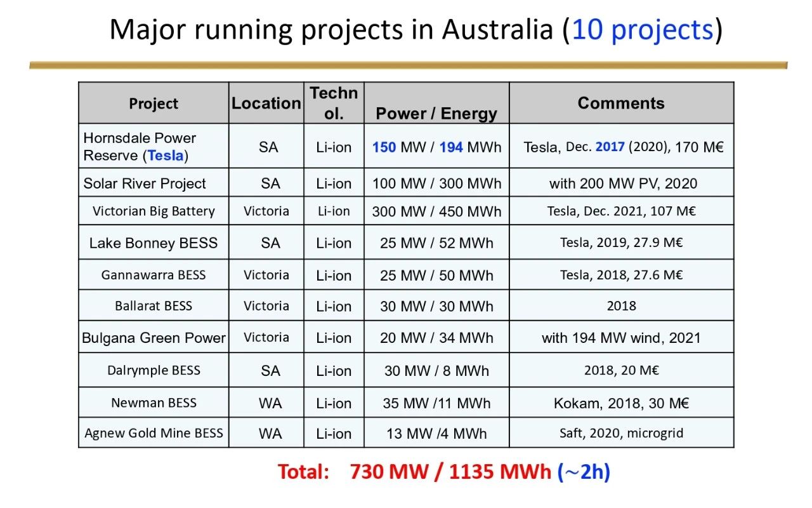This screenshot has width=812, height=508.
Task: Click the red 'Total:' label
Action: coord(303,472)
